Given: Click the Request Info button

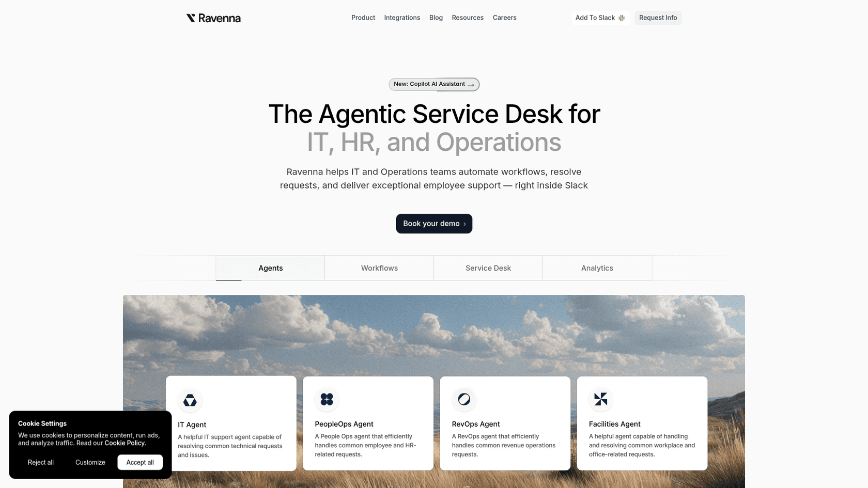Looking at the screenshot, I should 658,18.
